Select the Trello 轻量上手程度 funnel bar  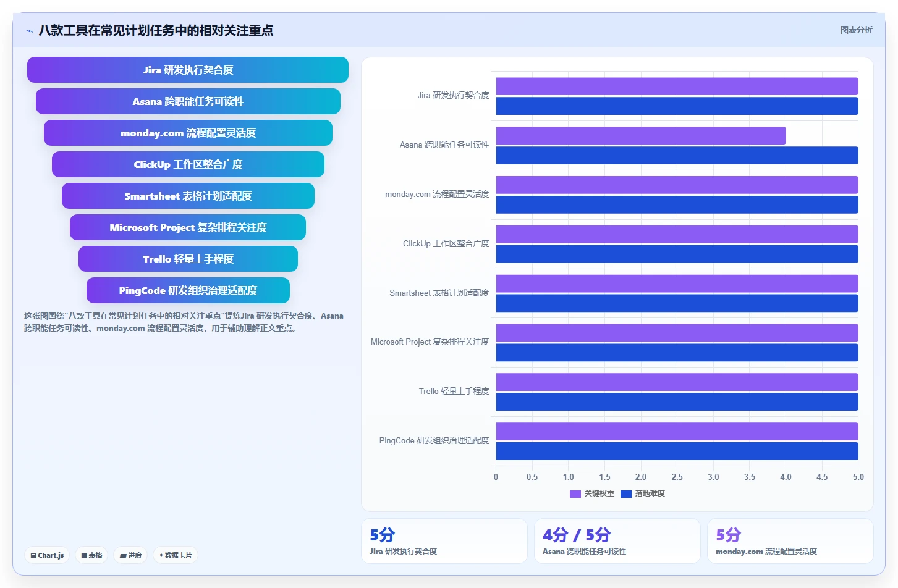[188, 259]
